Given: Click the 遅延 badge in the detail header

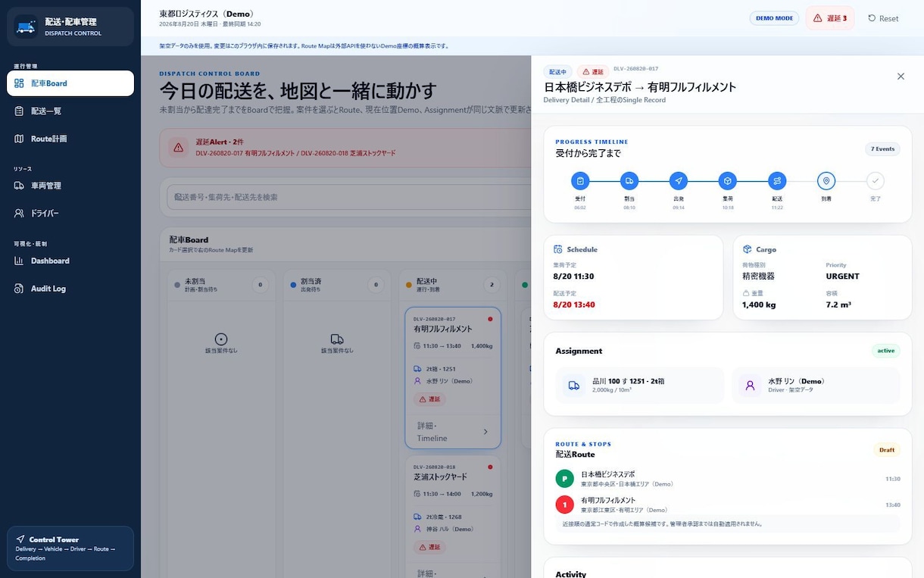Looking at the screenshot, I should (x=592, y=72).
